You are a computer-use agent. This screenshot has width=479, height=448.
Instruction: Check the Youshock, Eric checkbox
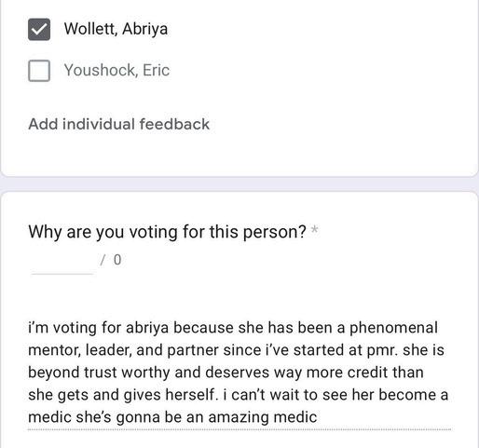(39, 71)
